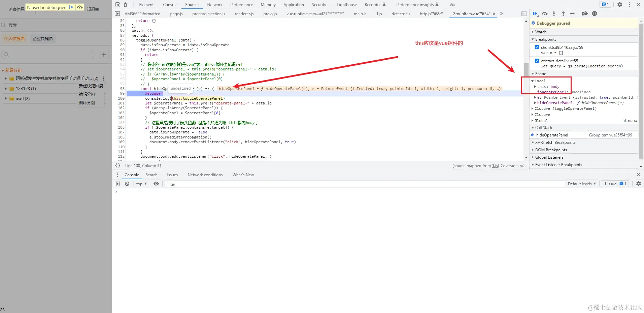Step over from the Paused in debugger overlay
This screenshot has height=313, width=644.
pyautogui.click(x=80, y=7)
